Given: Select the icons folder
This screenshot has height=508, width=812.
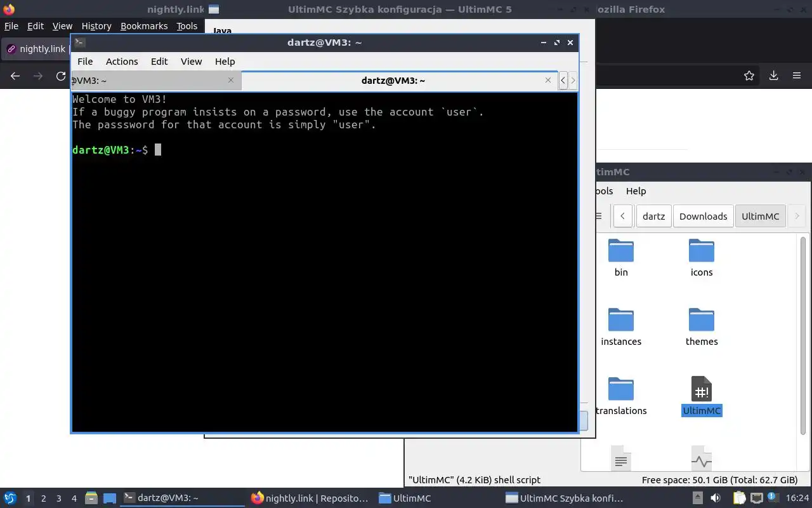Looking at the screenshot, I should pos(702,258).
